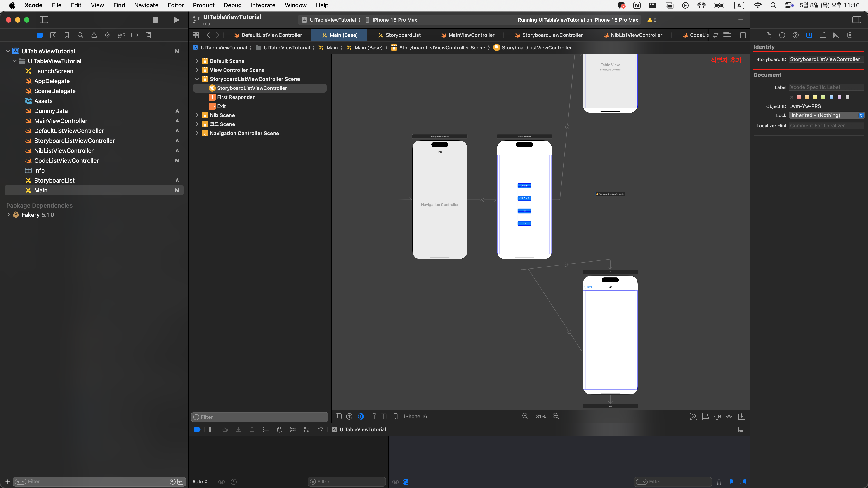The image size is (868, 488).
Task: Open the Project navigator folder icon
Action: (40, 35)
